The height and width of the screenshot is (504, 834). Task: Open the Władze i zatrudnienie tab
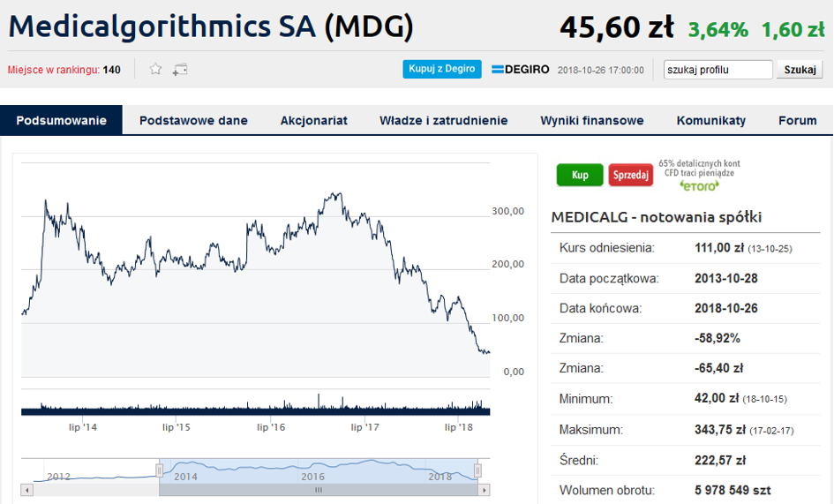tap(444, 120)
